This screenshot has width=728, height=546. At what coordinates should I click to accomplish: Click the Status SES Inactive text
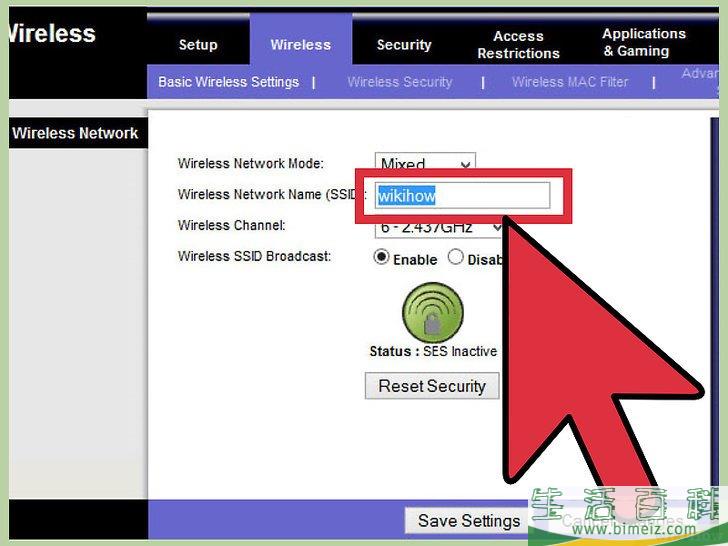tap(433, 352)
